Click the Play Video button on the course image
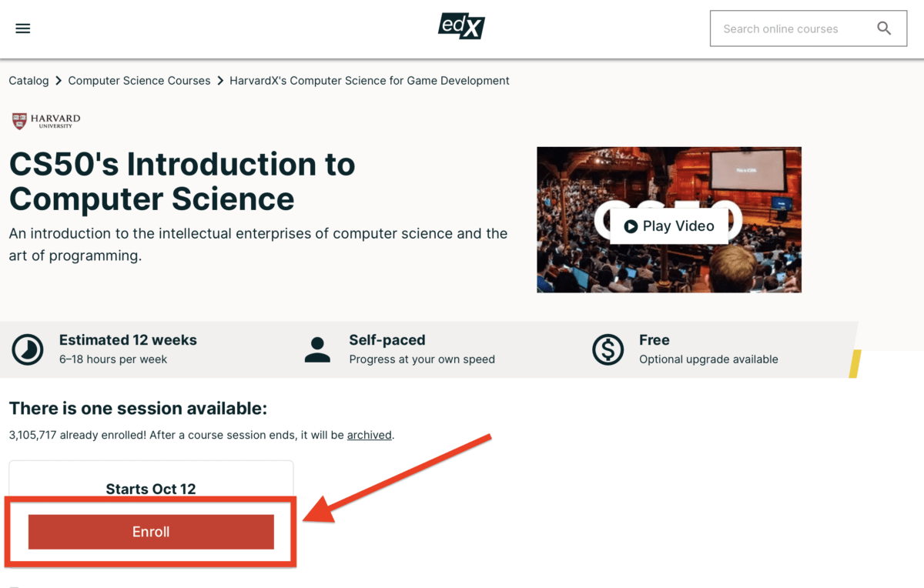The width and height of the screenshot is (924, 588). (x=668, y=226)
